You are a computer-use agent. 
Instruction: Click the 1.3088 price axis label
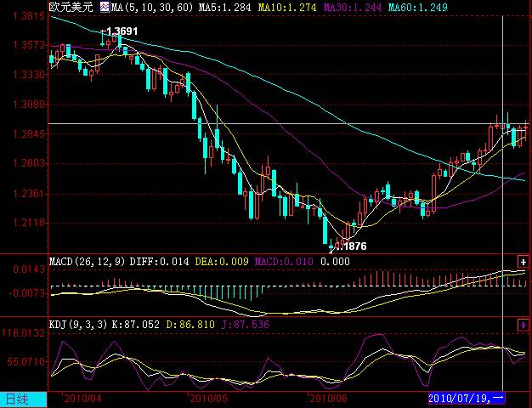(29, 104)
